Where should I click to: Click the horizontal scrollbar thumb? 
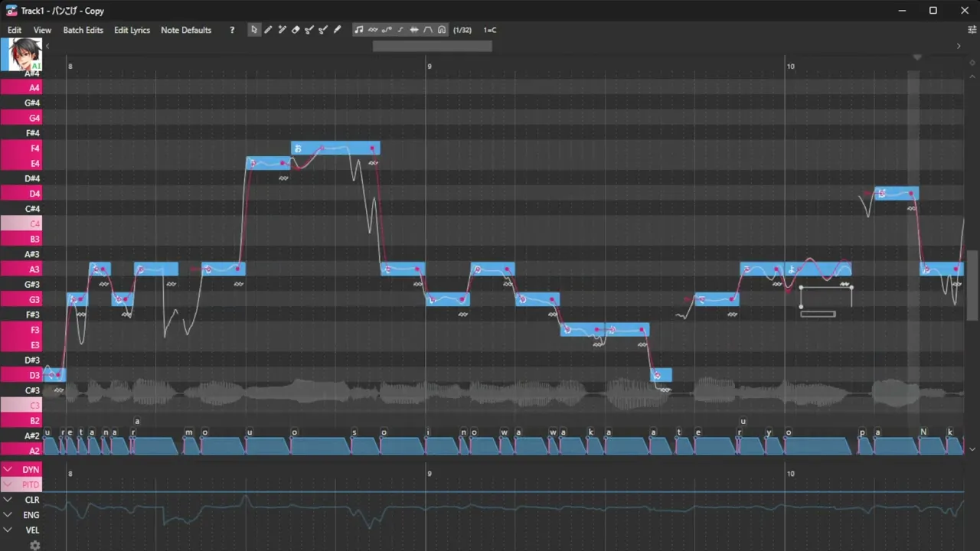(432, 46)
